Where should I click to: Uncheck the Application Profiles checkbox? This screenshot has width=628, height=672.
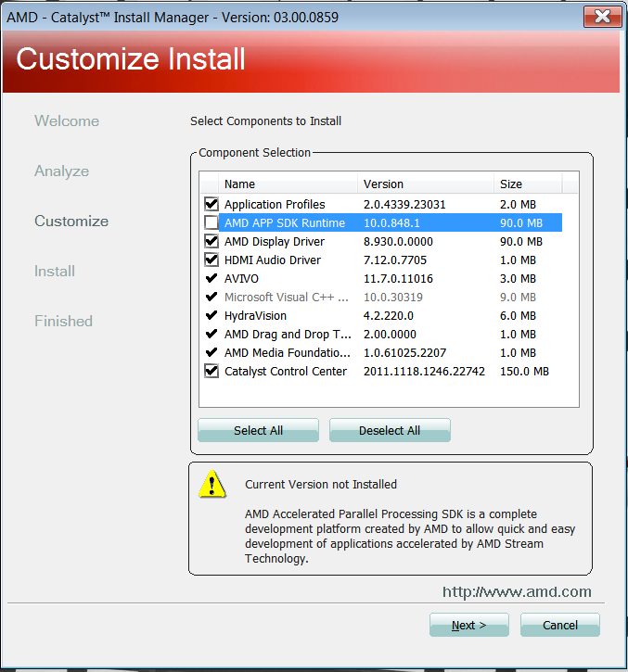tap(211, 205)
